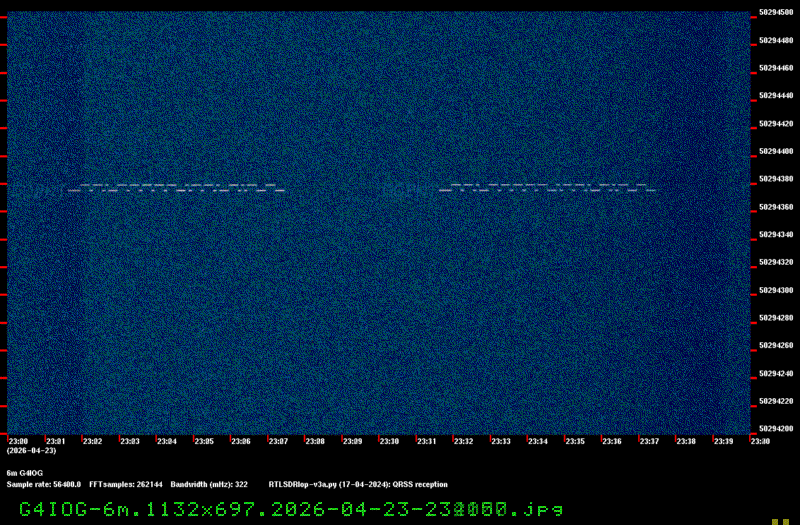Pick the 23:06 time axis label
The image size is (800, 525).
(241, 441)
